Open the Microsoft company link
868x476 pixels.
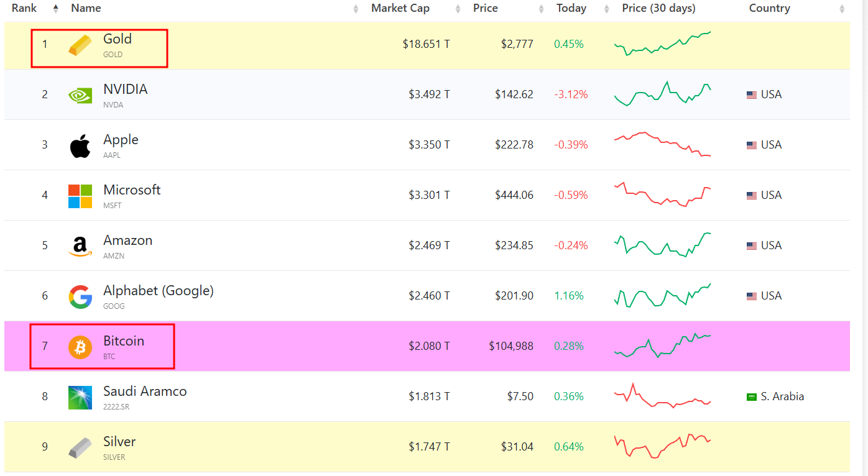click(x=132, y=190)
